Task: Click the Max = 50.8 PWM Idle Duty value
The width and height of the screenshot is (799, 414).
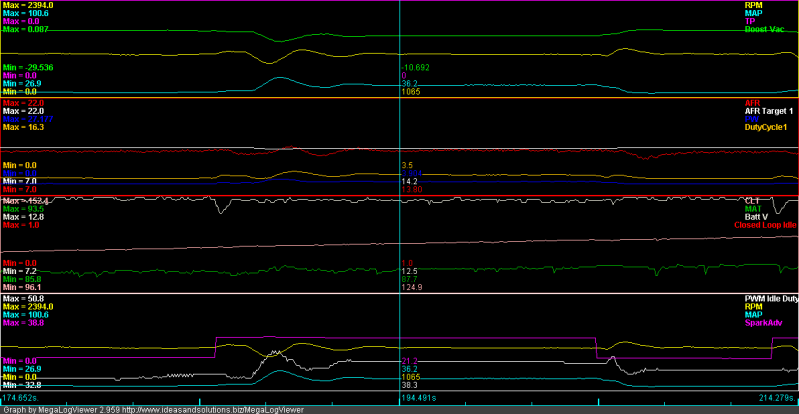Action: click(24, 299)
